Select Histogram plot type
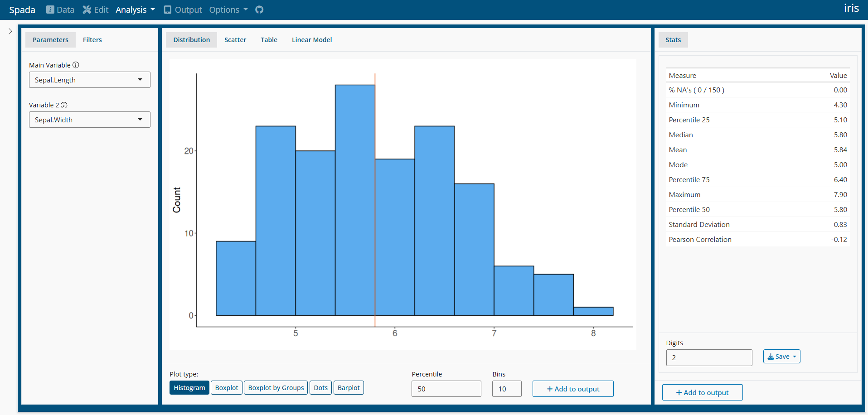This screenshot has width=868, height=415. pyautogui.click(x=189, y=388)
